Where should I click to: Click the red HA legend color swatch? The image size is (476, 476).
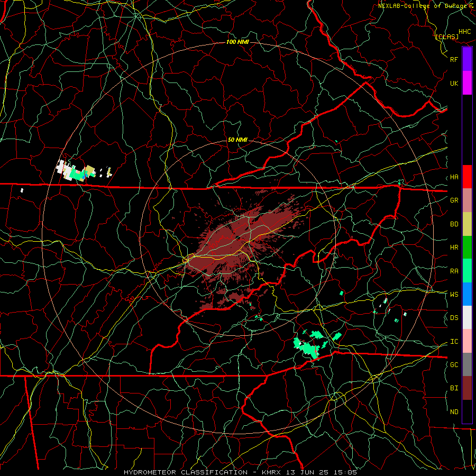pyautogui.click(x=467, y=177)
